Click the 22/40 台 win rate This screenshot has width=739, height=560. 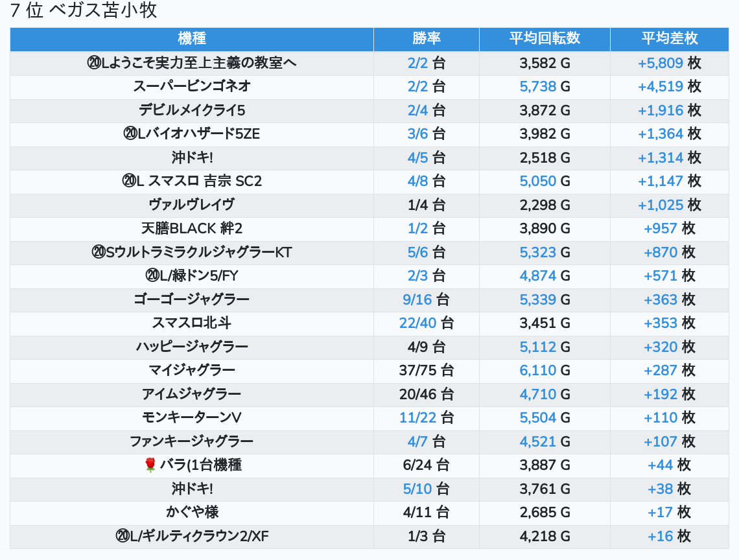pyautogui.click(x=427, y=323)
